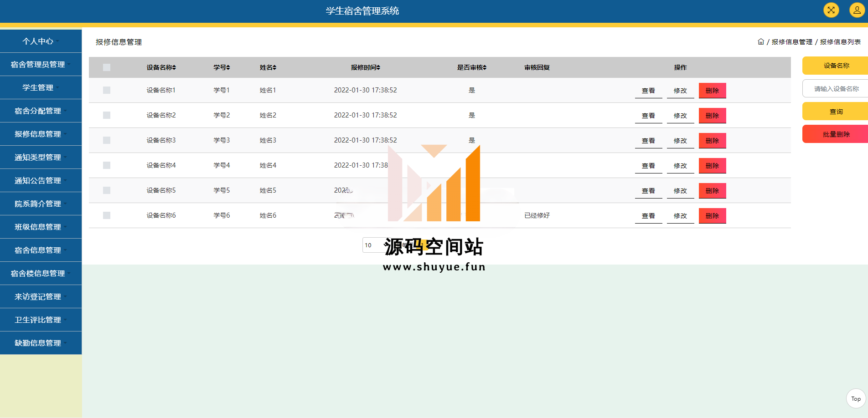View details of 设备名称5 row

pyautogui.click(x=648, y=191)
